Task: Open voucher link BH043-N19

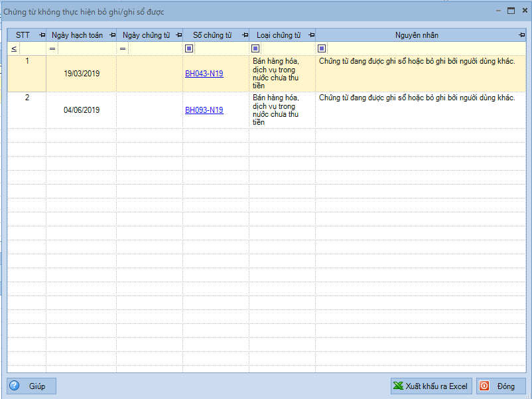Action: [x=204, y=74]
